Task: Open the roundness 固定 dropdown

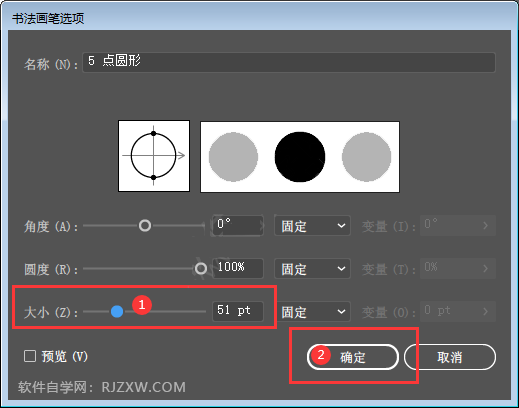Action: (312, 268)
